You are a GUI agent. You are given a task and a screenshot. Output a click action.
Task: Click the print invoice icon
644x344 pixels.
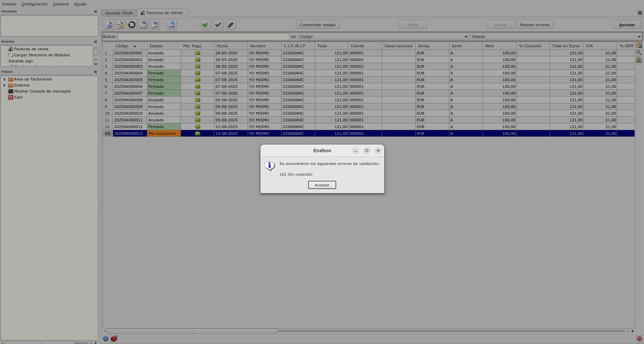171,25
